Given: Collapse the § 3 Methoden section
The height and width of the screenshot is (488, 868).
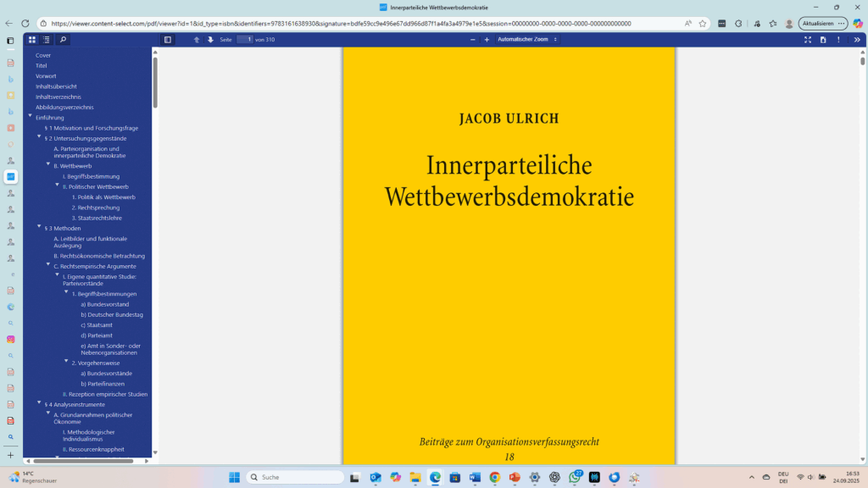Looking at the screenshot, I should click(x=39, y=227).
